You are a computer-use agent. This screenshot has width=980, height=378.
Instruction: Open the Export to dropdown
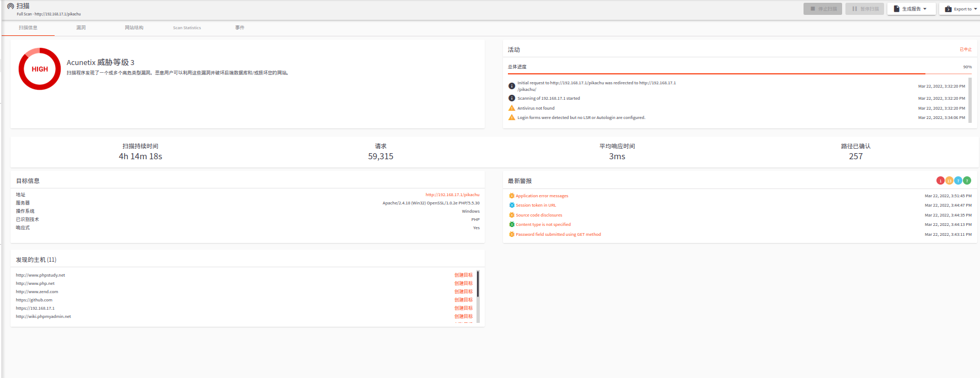tap(961, 9)
